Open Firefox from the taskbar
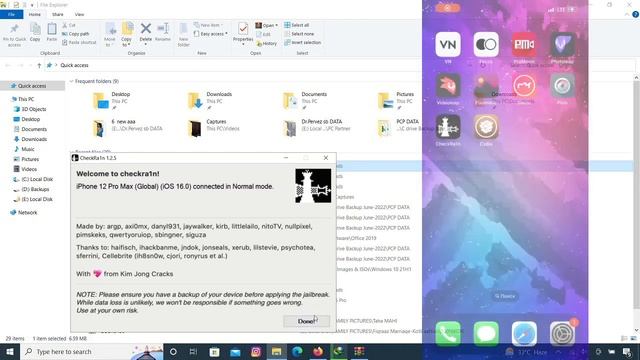This screenshot has width=640, height=360. [318, 351]
